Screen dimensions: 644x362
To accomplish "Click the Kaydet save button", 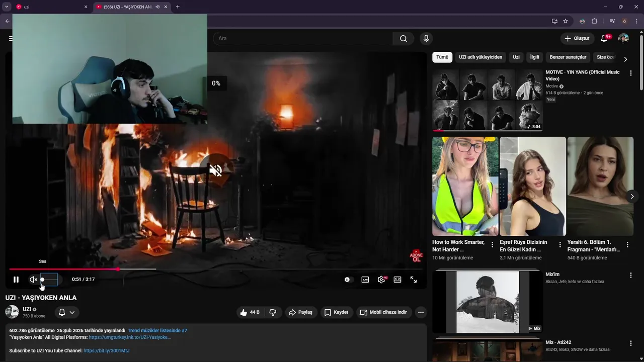I will coord(337,312).
